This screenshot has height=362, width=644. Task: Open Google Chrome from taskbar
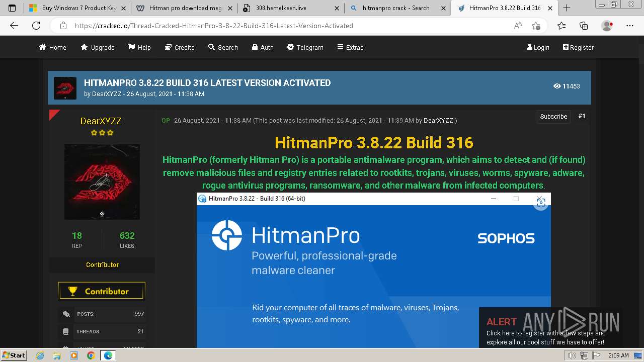coord(91,355)
